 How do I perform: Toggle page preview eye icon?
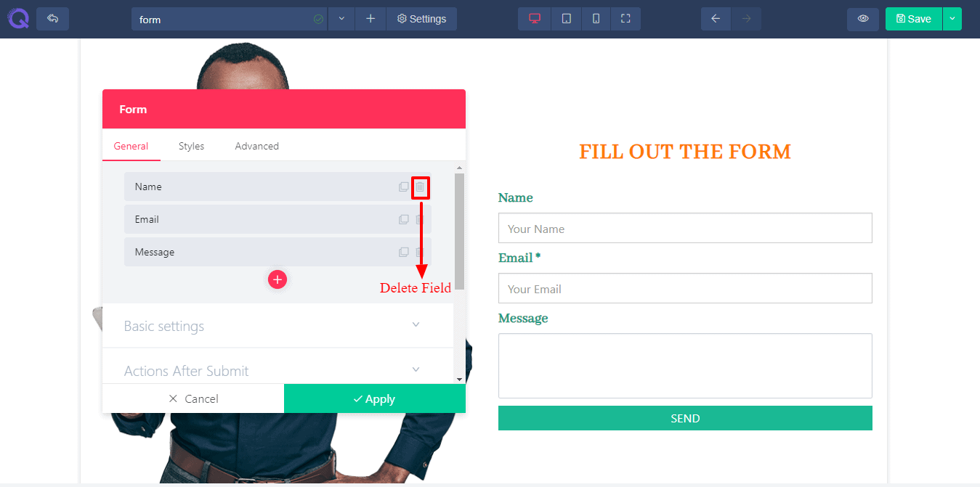pos(863,19)
